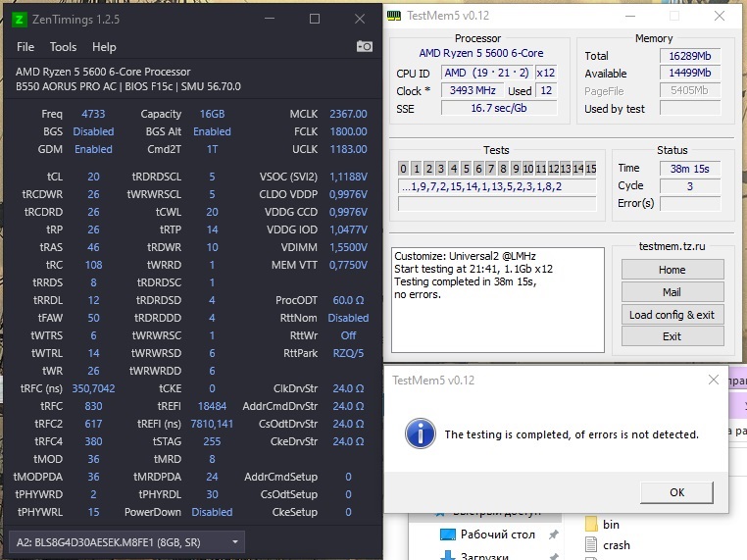Click the AMD Ryzen 5 5600 6-Core label in TestMem5

pos(481,53)
